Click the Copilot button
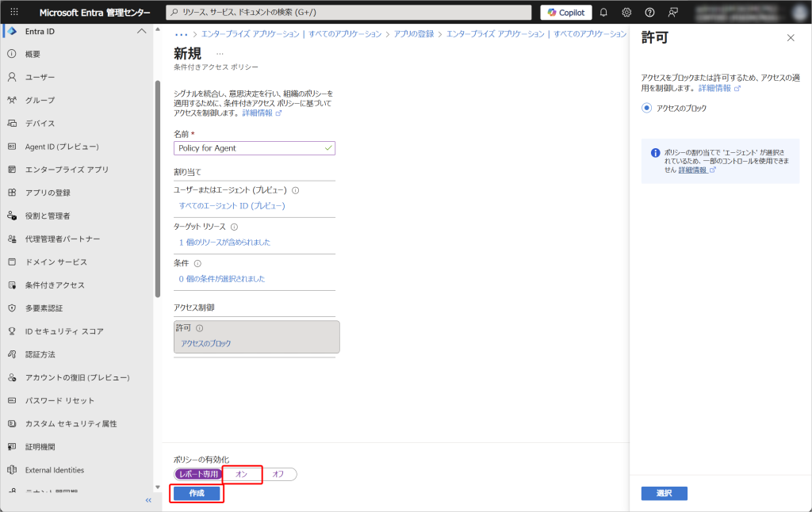The image size is (812, 512). 566,13
